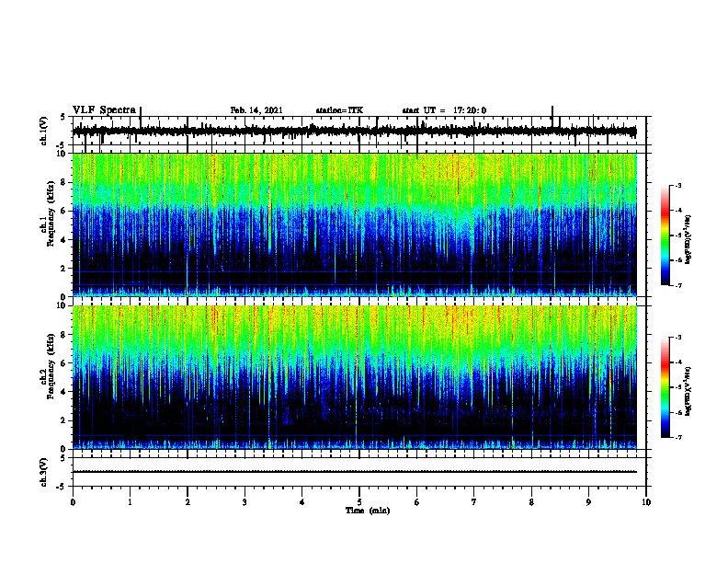Click the ch.2 spectrogram color scale bar
Screen dimensions: 728x563
click(x=665, y=387)
